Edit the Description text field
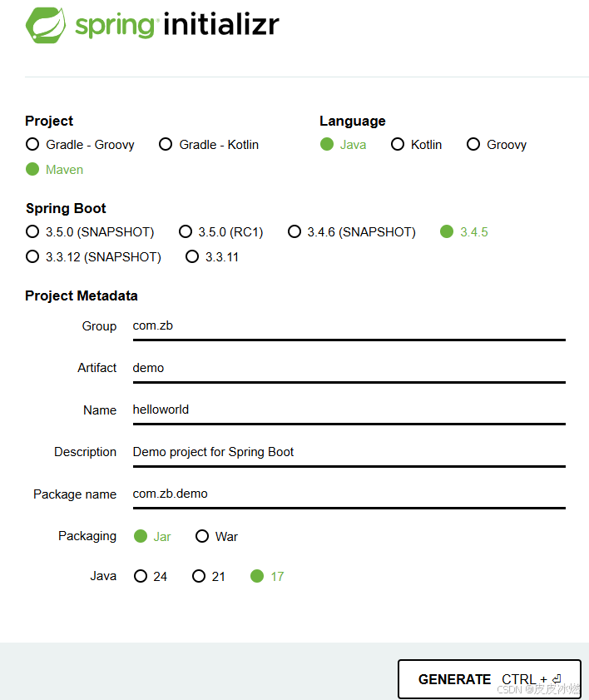This screenshot has height=700, width=589. click(348, 452)
